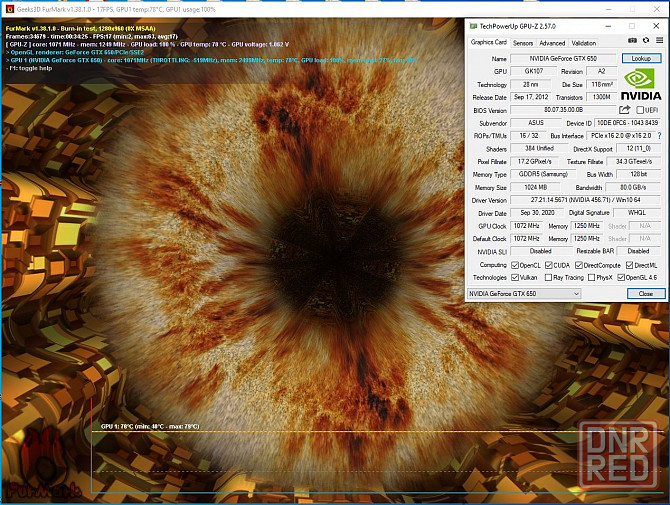Click the GPU name field
The height and width of the screenshot is (505, 670).
(x=562, y=59)
